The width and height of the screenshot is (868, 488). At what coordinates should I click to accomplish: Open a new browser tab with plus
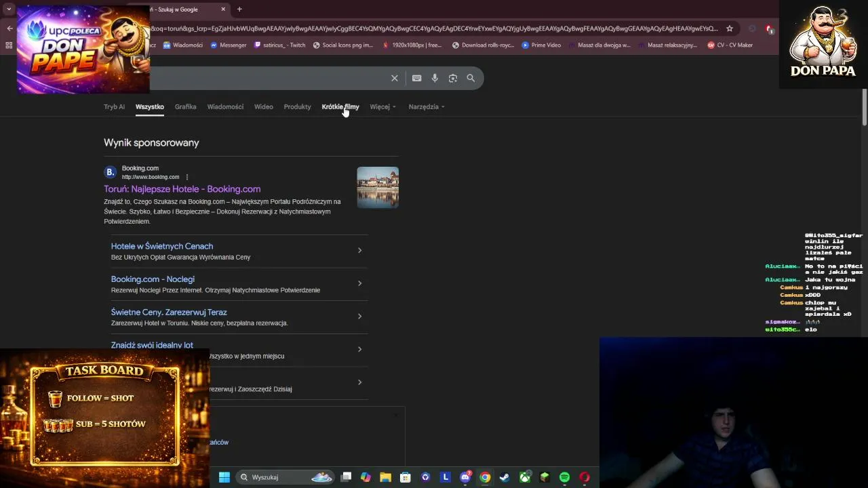coord(239,9)
